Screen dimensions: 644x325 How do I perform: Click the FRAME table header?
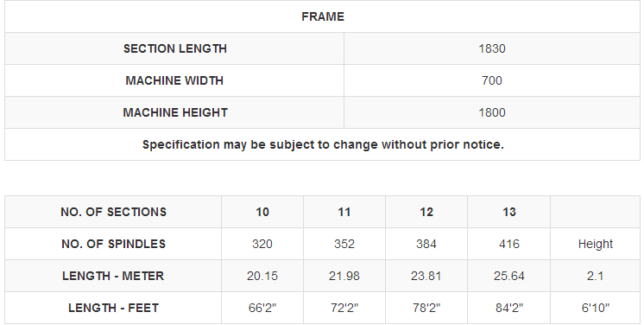[x=322, y=16]
